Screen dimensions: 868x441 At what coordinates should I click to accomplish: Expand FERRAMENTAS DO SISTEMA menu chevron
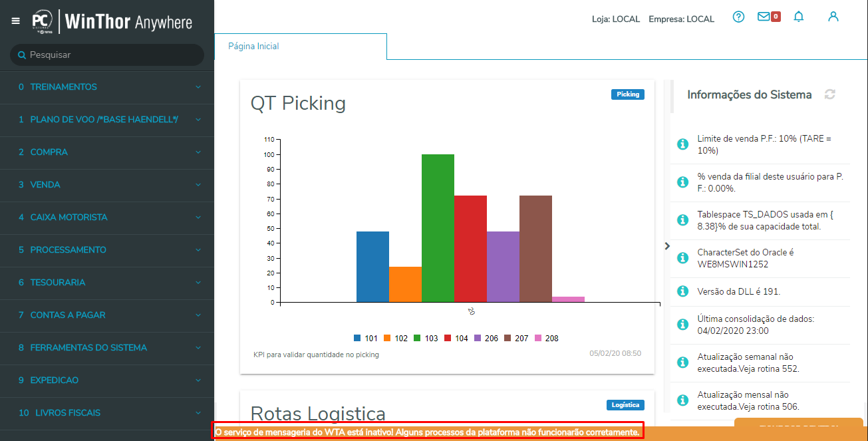click(x=198, y=348)
